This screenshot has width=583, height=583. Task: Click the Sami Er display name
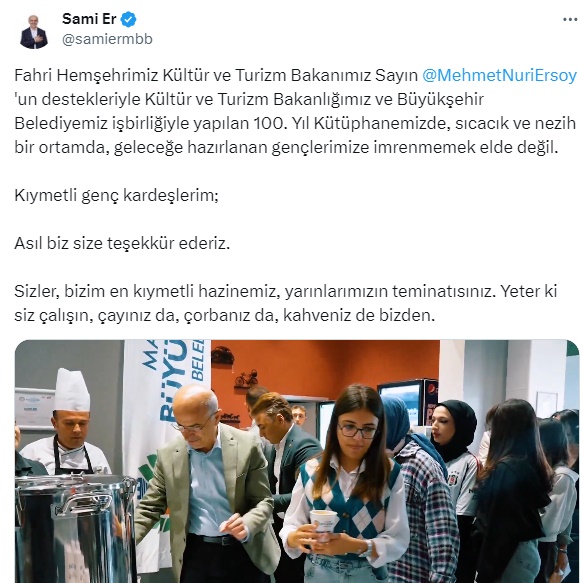click(x=89, y=19)
